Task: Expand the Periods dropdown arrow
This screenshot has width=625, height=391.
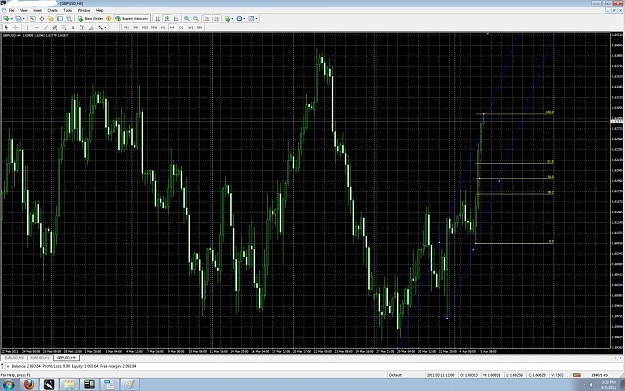Action: (x=244, y=18)
